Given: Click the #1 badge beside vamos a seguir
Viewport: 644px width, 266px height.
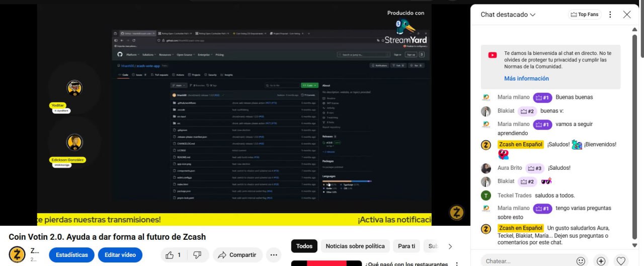Looking at the screenshot, I should click(x=542, y=124).
